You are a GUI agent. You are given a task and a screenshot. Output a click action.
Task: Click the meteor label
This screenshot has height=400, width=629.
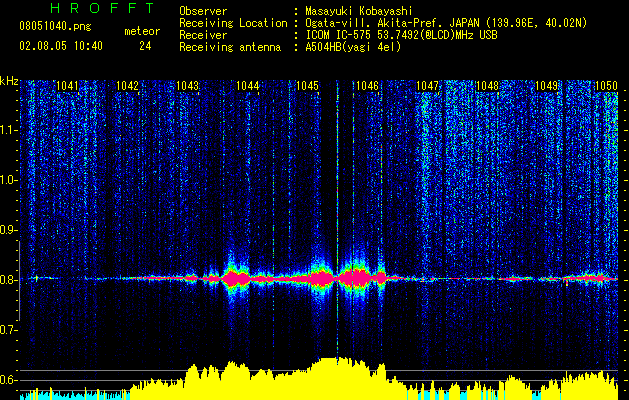tap(142, 31)
